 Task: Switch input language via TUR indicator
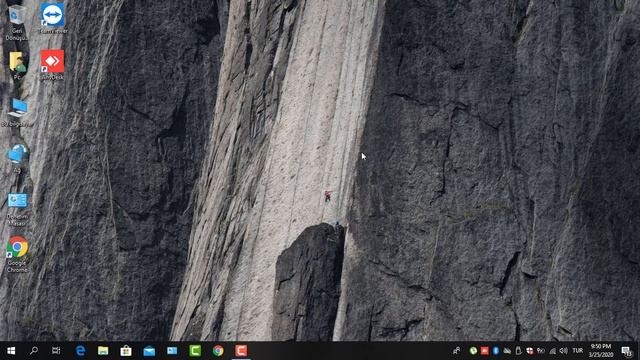[578, 351]
